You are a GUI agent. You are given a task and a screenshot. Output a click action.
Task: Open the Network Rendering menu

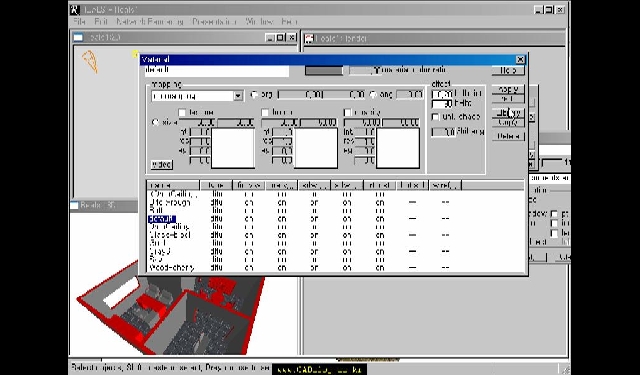(150, 22)
